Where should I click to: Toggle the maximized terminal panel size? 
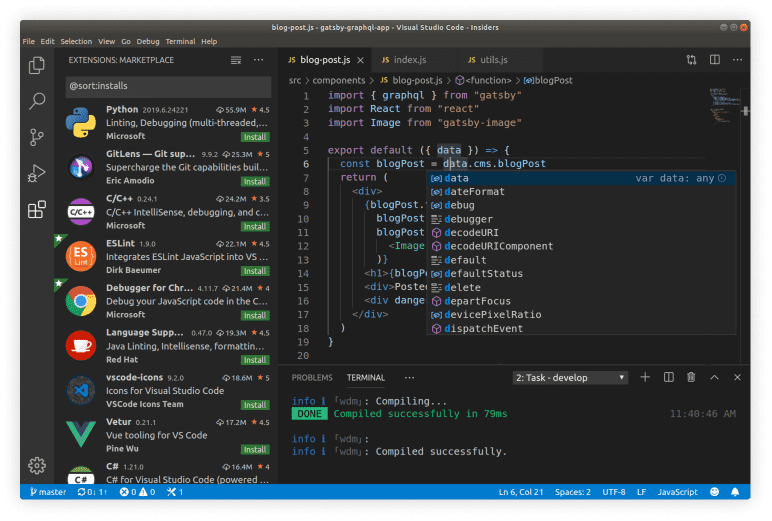click(x=714, y=377)
